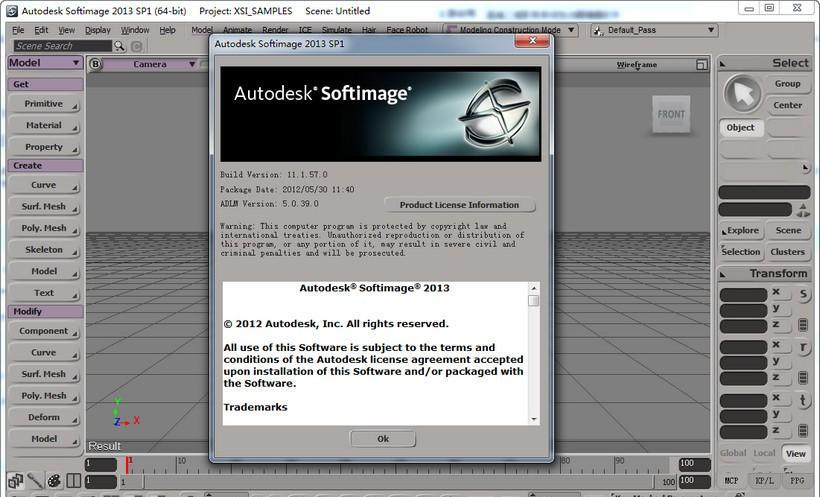Switch transform mode to Global
The image size is (820, 497).
click(733, 453)
